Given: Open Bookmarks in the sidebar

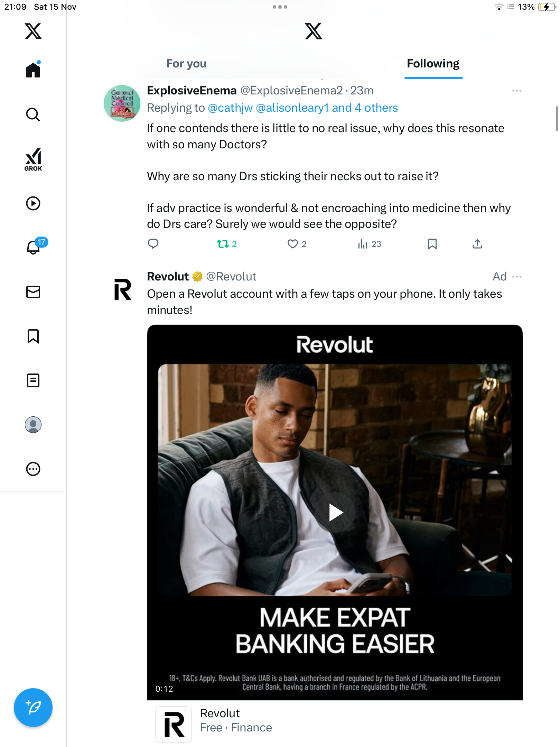Looking at the screenshot, I should point(33,336).
